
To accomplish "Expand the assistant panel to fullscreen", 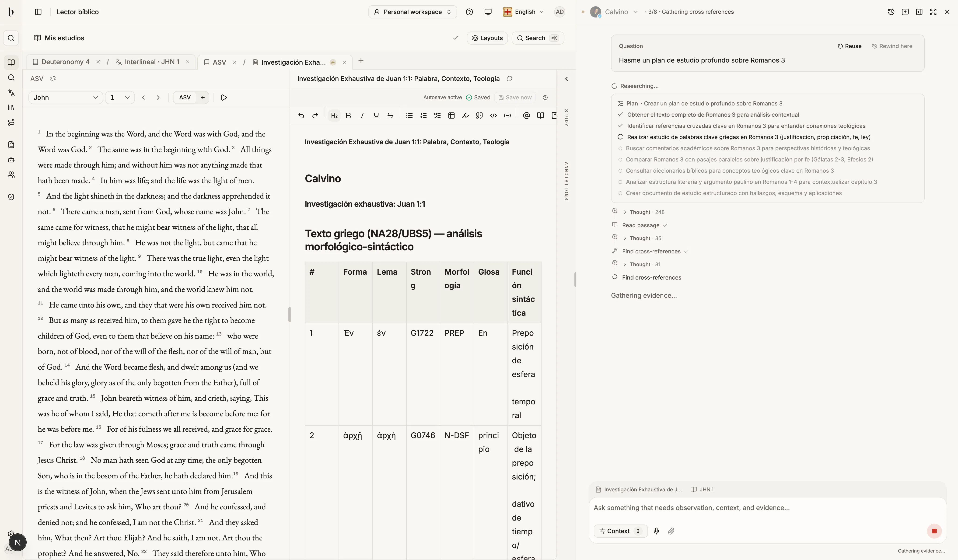I will pos(933,12).
